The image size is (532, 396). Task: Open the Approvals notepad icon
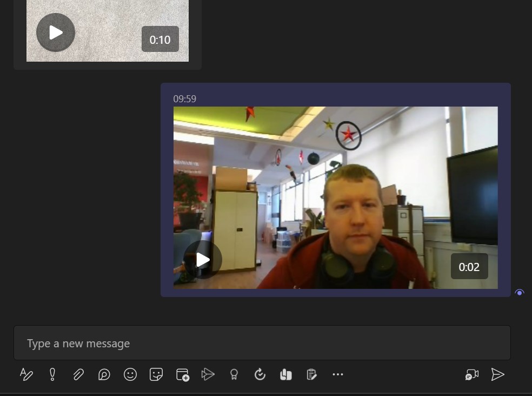tap(312, 374)
